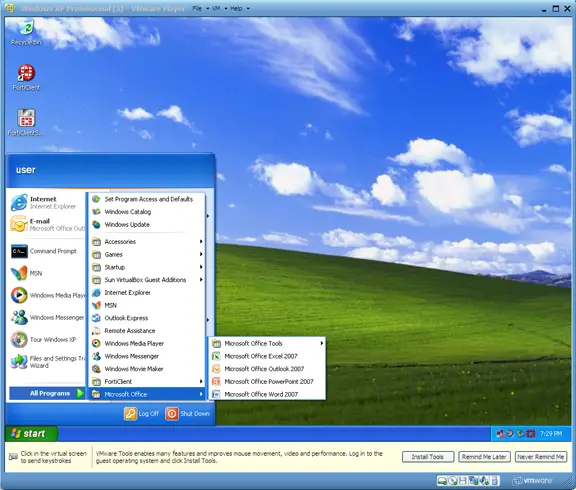Launch Microsoft Office Word 2007
The height and width of the screenshot is (490, 576).
[267, 394]
